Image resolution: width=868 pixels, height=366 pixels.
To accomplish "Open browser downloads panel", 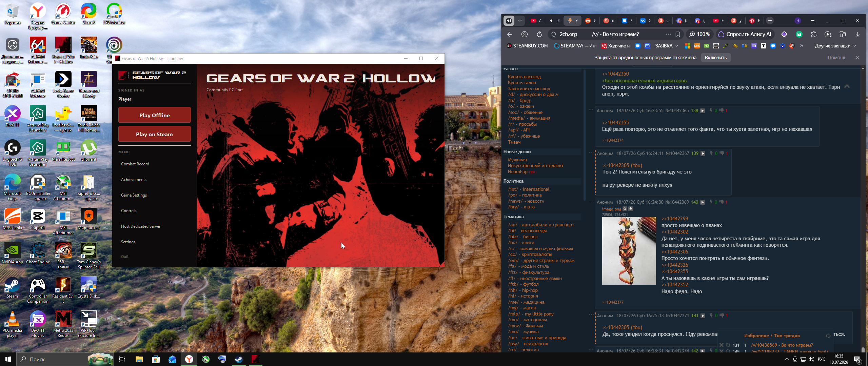I will 857,34.
